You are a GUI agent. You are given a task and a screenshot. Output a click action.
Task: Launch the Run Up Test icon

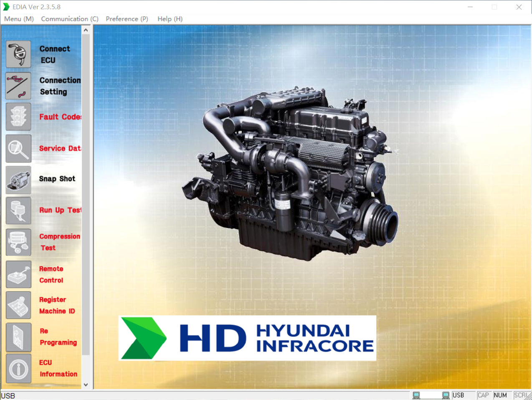pyautogui.click(x=18, y=211)
